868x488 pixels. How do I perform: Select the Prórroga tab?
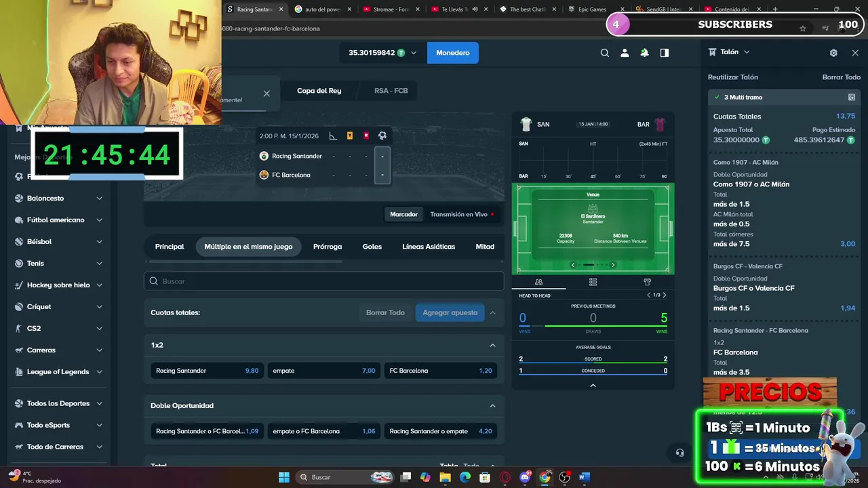tap(328, 247)
